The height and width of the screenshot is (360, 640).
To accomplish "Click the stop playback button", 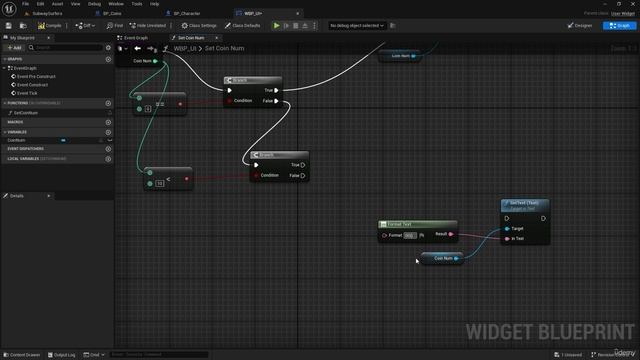I will pyautogui.click(x=296, y=26).
